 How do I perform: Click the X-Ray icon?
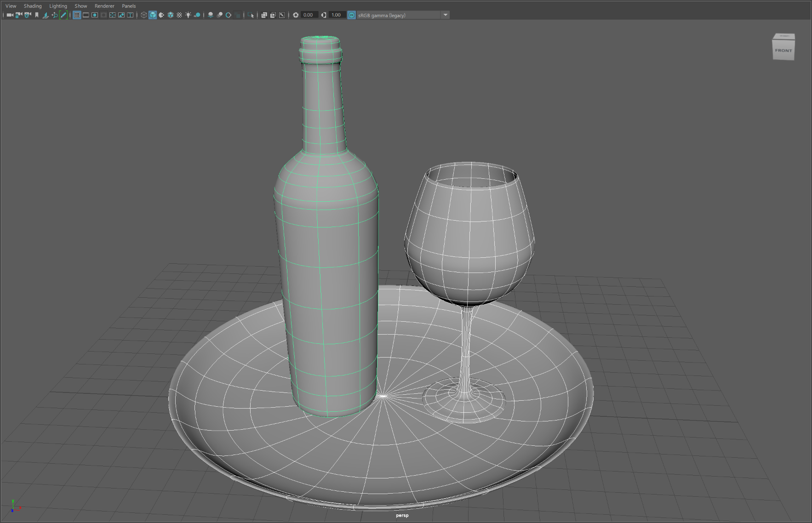click(x=264, y=15)
